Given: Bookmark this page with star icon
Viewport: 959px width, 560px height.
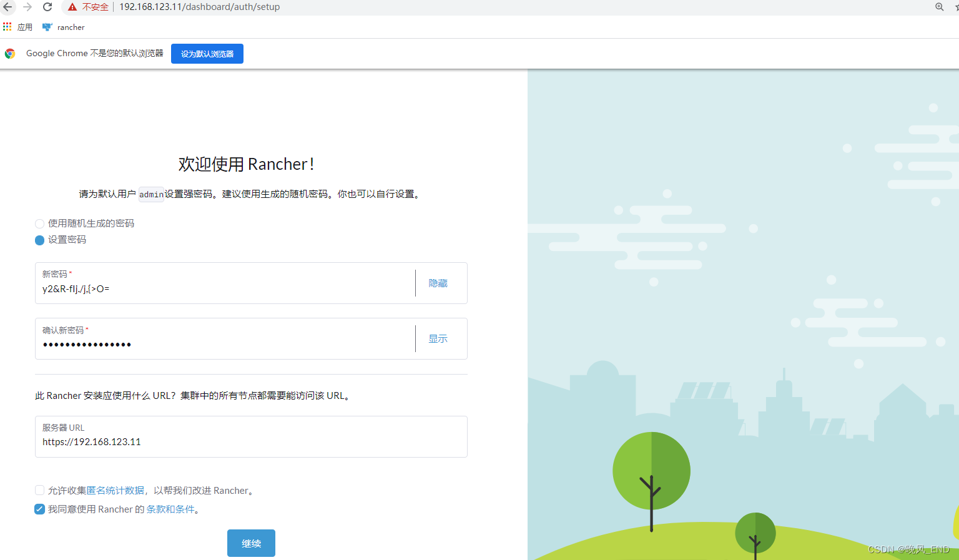Looking at the screenshot, I should point(957,7).
